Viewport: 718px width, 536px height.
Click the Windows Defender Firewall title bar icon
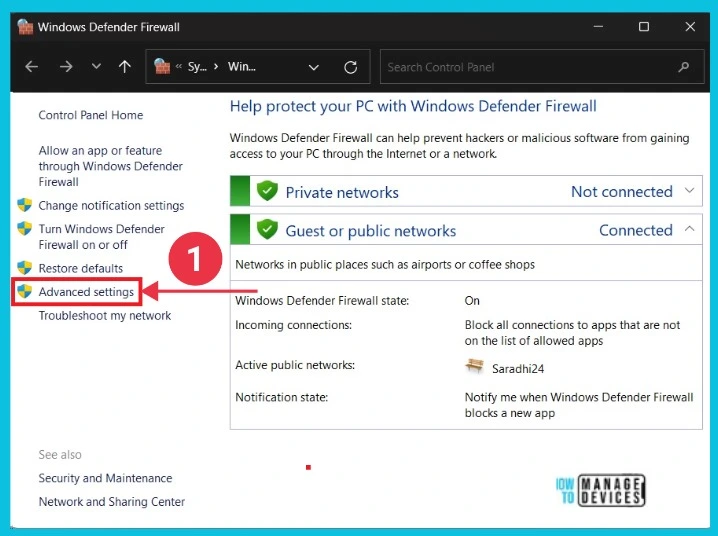25,27
